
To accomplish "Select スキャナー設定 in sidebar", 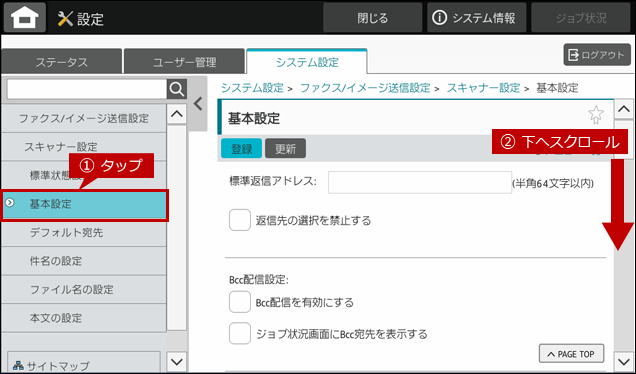I will (84, 146).
